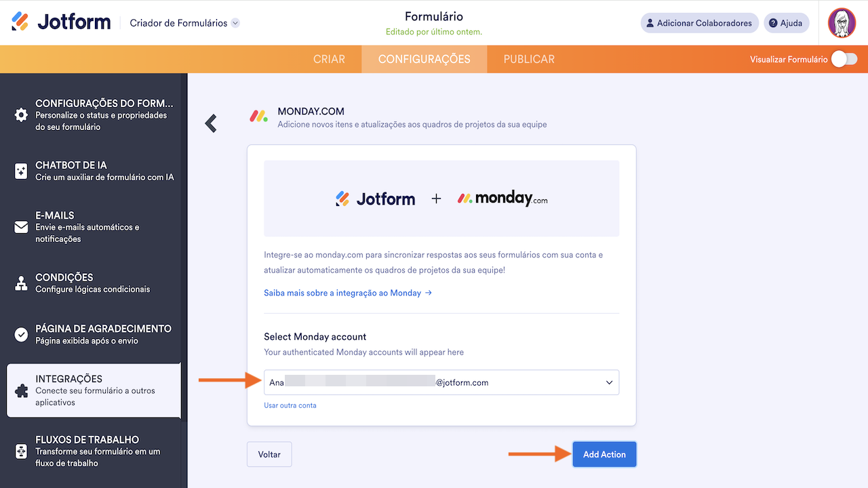
Task: Open the user avatar profile menu
Action: click(842, 23)
